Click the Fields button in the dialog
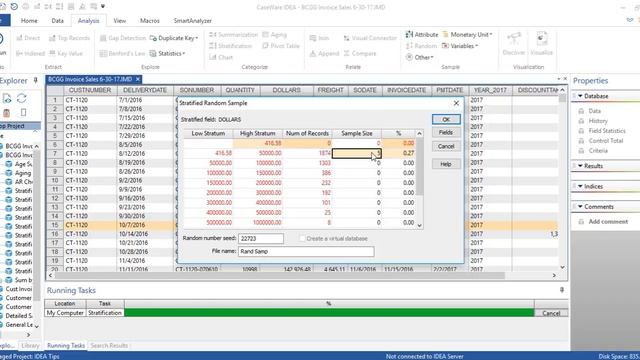The image size is (640, 360). point(446,132)
